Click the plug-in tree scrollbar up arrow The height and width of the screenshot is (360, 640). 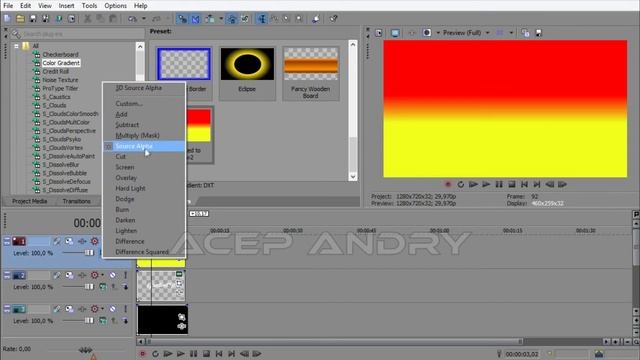tap(140, 47)
